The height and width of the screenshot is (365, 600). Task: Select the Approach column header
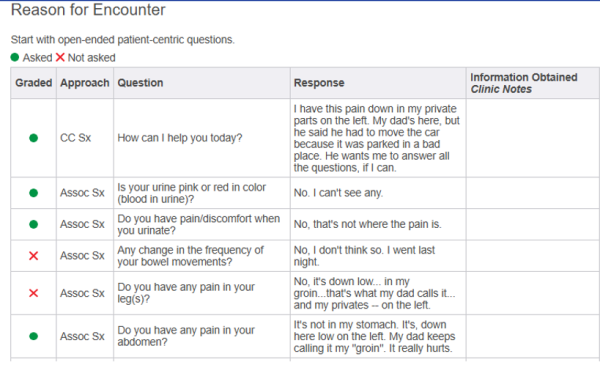[x=85, y=83]
